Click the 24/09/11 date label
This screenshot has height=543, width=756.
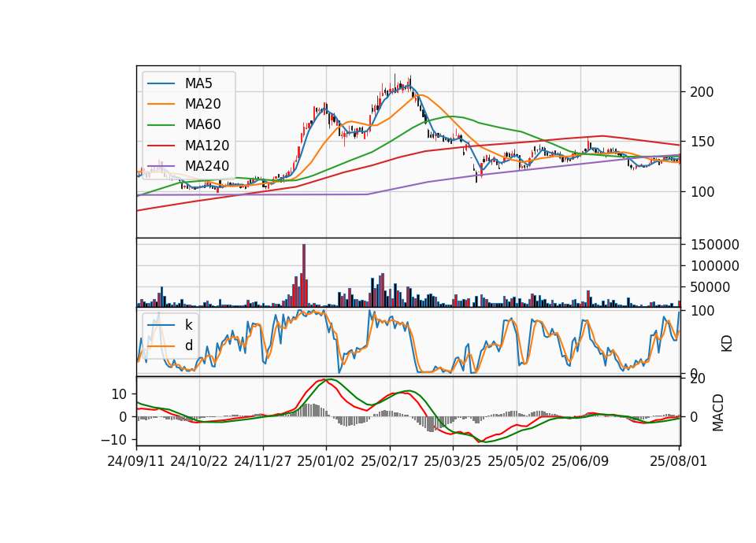pos(136,461)
